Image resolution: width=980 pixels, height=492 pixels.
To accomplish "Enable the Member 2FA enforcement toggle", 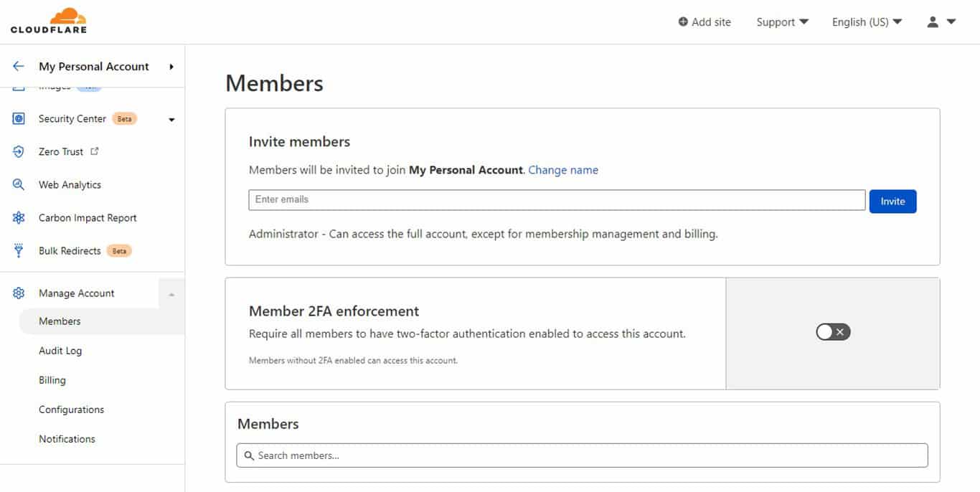I will pyautogui.click(x=833, y=332).
